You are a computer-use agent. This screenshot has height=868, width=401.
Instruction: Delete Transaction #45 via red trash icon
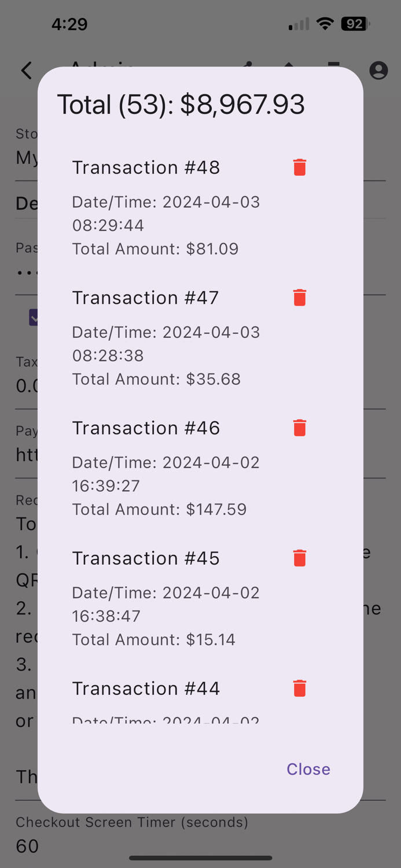pos(299,558)
